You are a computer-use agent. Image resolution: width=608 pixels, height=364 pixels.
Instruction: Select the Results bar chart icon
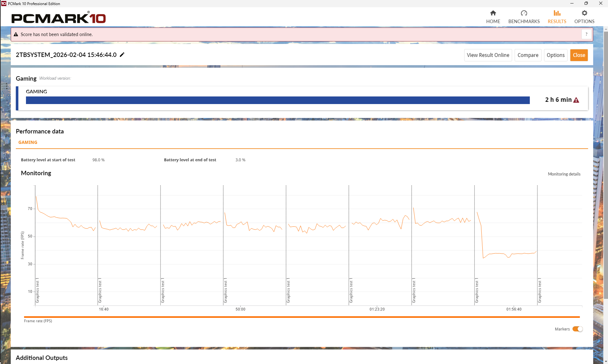557,13
